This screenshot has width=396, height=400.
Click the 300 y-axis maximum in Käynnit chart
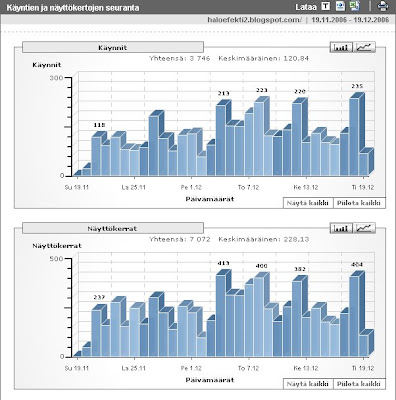(56, 78)
